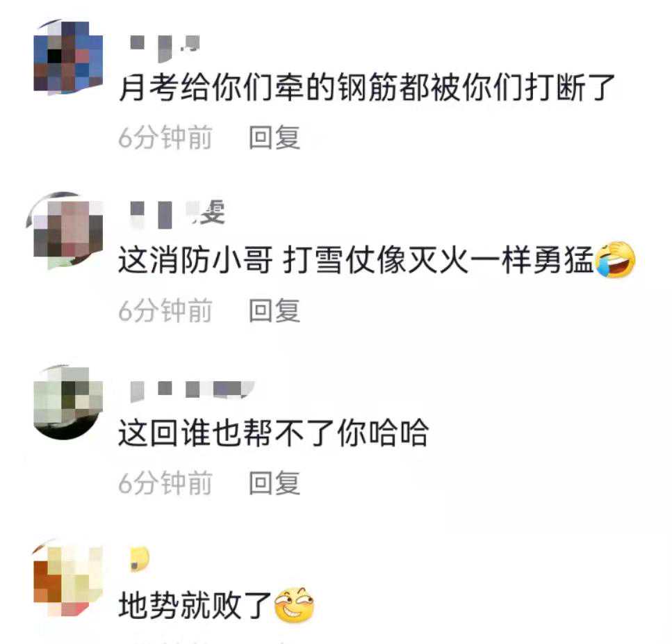Open avatar beside the 消防小哥 comment

tap(67, 231)
